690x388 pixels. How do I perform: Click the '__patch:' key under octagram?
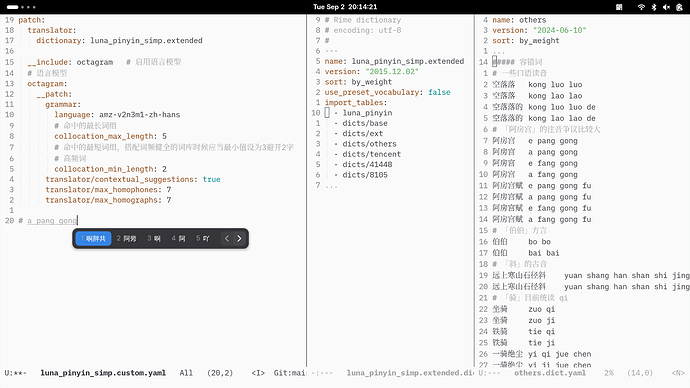click(x=54, y=94)
